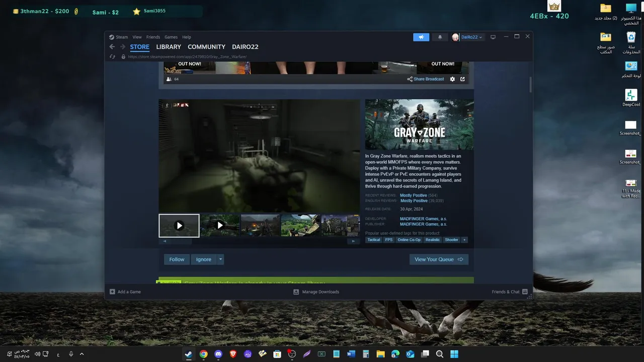Screen dimensions: 644x362
Task: Click the View Your Queue button
Action: click(439, 259)
